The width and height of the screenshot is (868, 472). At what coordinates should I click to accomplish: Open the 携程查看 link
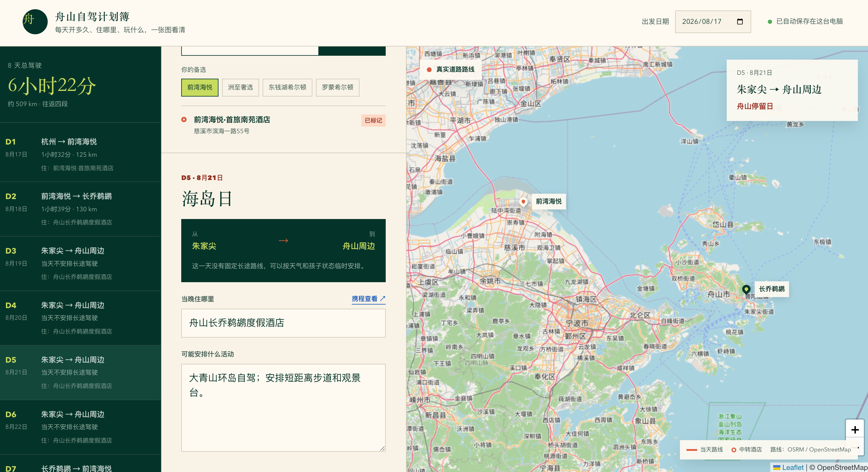click(368, 299)
